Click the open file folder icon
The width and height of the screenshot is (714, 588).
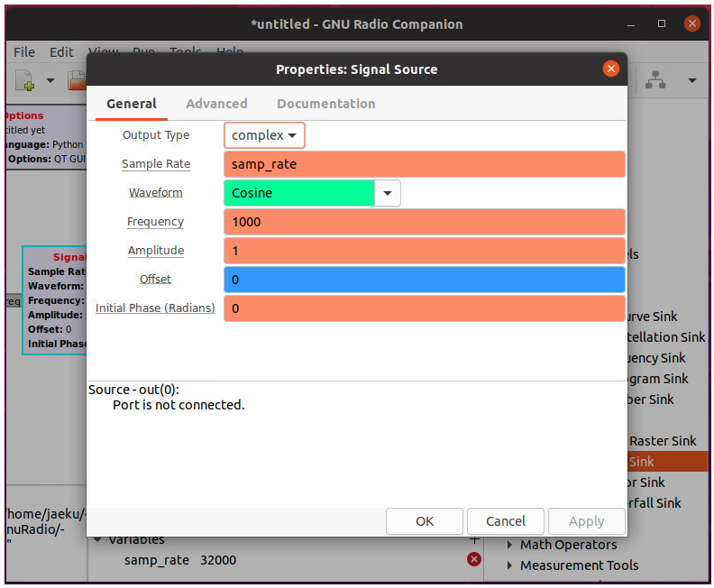point(78,80)
